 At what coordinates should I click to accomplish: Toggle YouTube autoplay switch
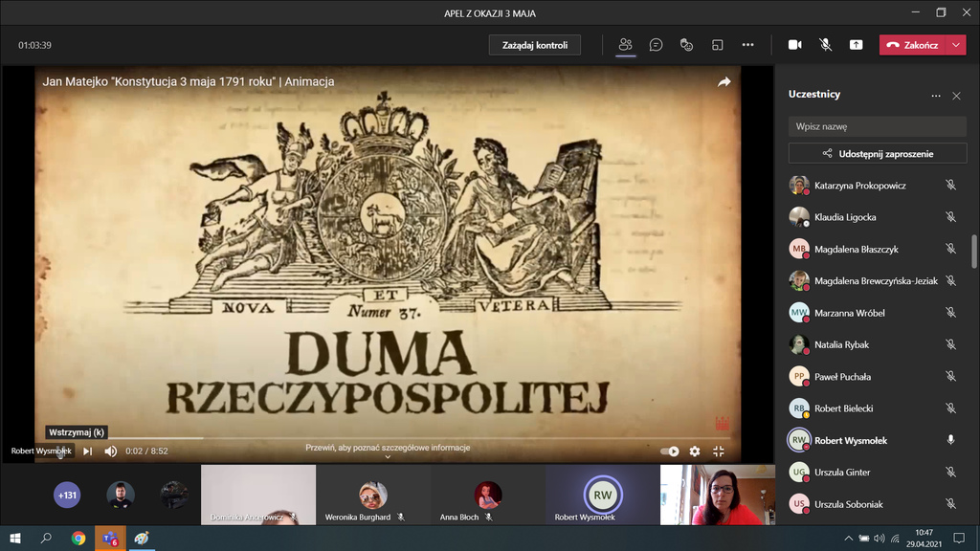click(x=669, y=452)
